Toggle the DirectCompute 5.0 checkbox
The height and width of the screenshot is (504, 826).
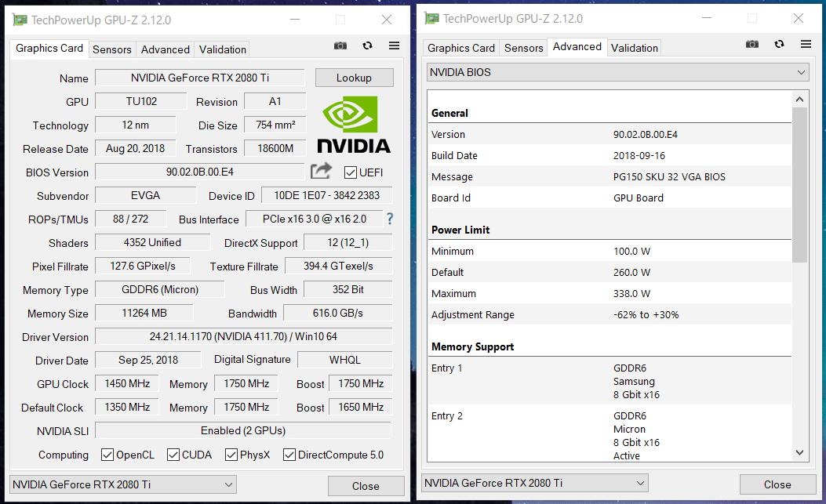[x=289, y=455]
